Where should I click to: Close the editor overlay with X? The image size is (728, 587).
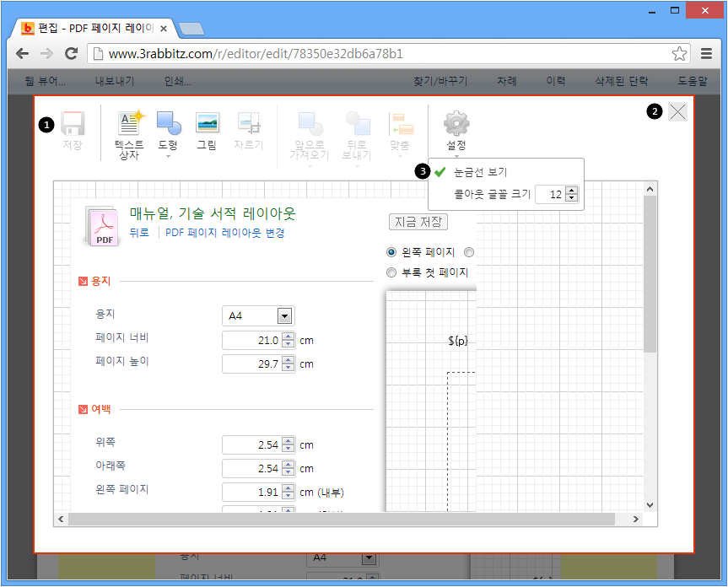point(677,112)
